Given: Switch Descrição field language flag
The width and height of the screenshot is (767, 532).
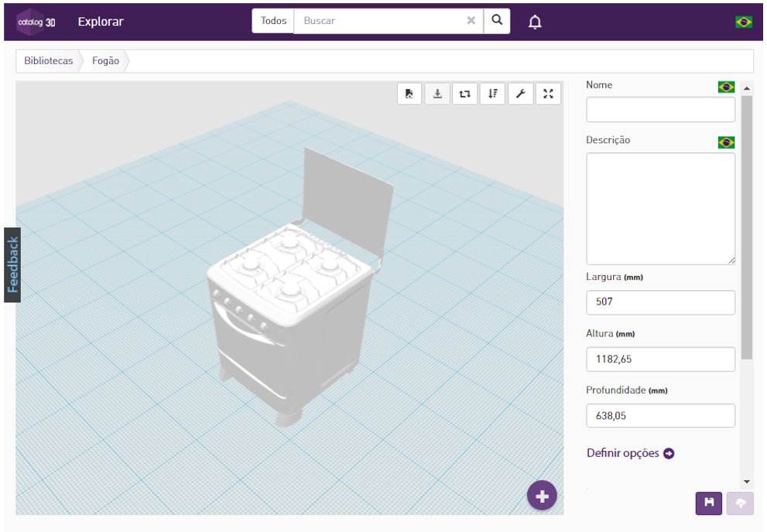Looking at the screenshot, I should click(727, 142).
